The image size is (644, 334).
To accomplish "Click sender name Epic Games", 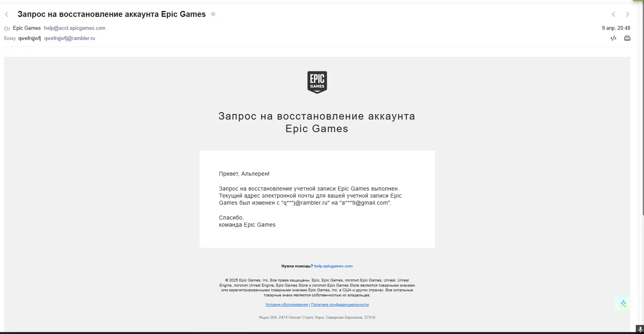I will coord(27,28).
